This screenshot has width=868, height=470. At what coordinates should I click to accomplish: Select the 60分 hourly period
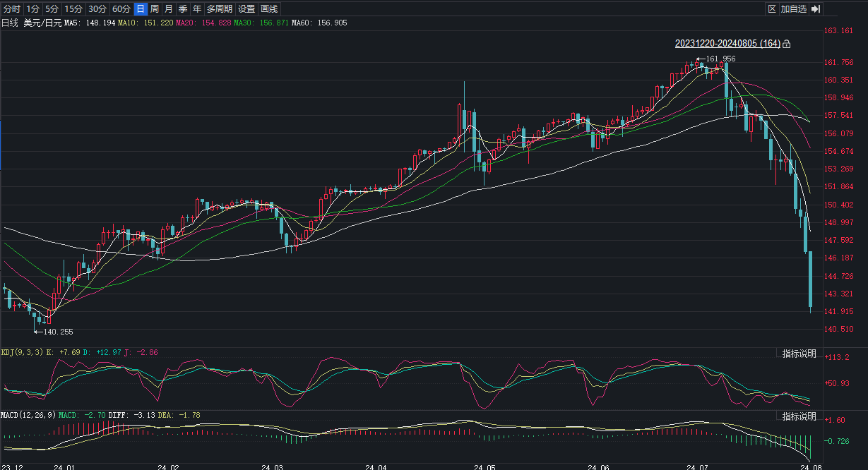[x=121, y=9]
